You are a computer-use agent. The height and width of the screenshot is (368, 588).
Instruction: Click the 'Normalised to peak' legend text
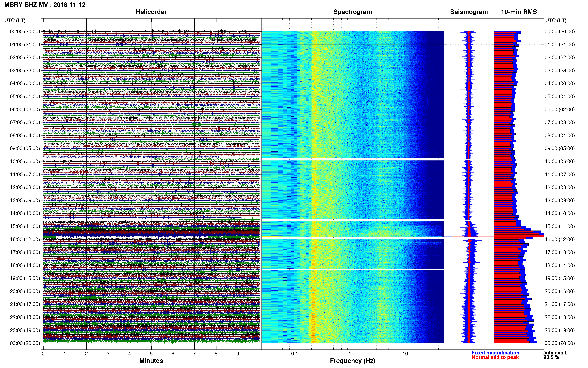(x=495, y=357)
